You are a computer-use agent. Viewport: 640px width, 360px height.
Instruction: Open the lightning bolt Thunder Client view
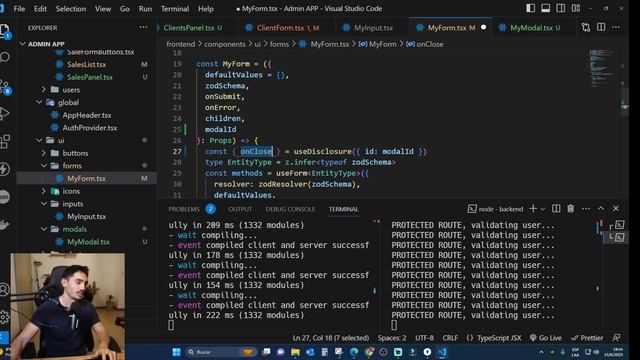pos(4,169)
